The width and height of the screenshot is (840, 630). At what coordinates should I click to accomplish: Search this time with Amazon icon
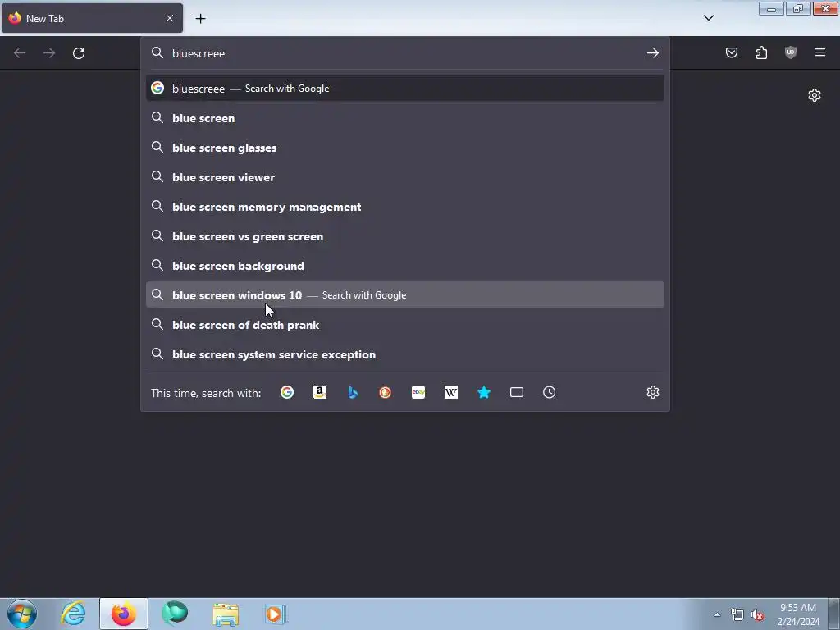point(320,393)
